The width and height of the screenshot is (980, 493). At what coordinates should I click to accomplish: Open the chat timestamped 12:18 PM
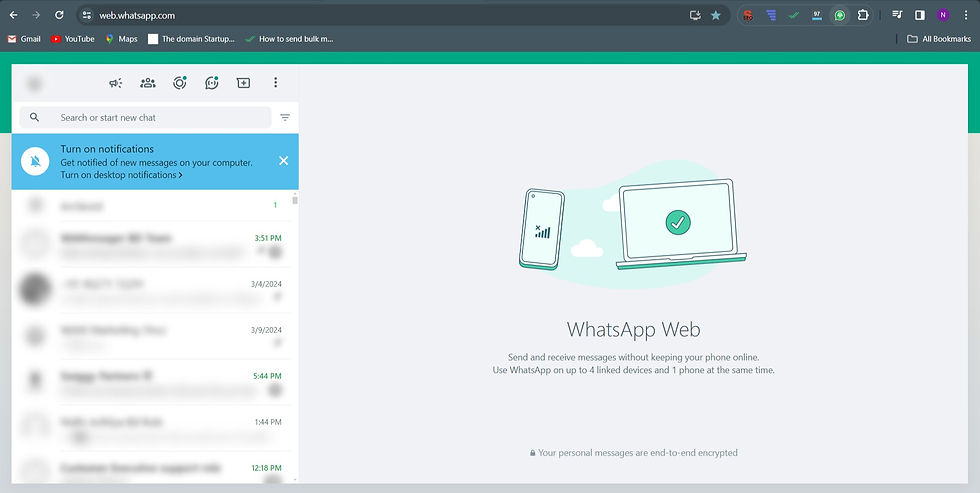(151, 467)
